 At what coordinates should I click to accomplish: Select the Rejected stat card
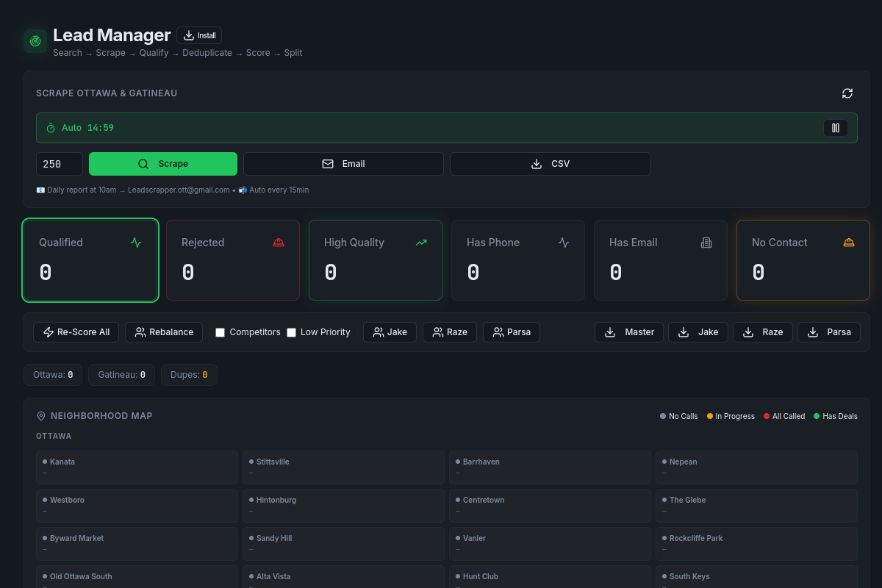(x=233, y=260)
